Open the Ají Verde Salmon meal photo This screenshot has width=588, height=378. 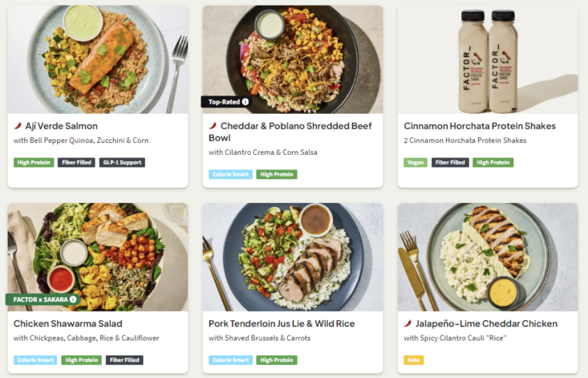tap(98, 59)
